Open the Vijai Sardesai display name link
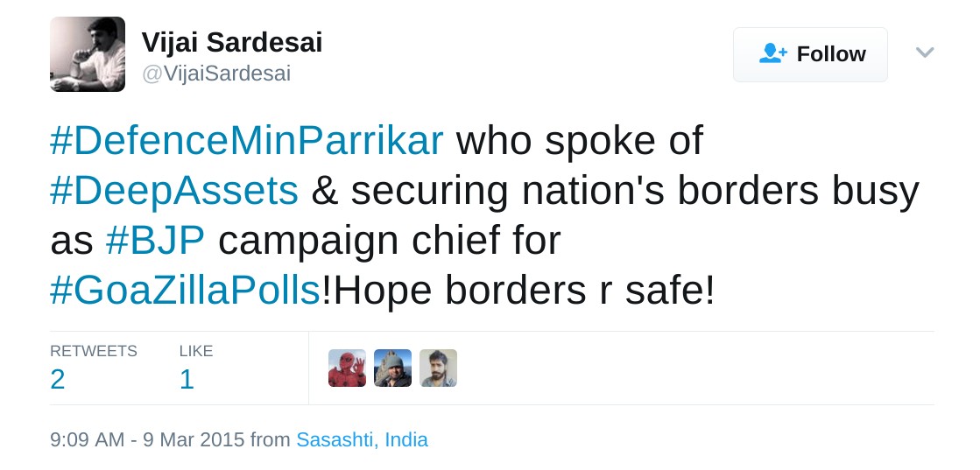 click(232, 42)
